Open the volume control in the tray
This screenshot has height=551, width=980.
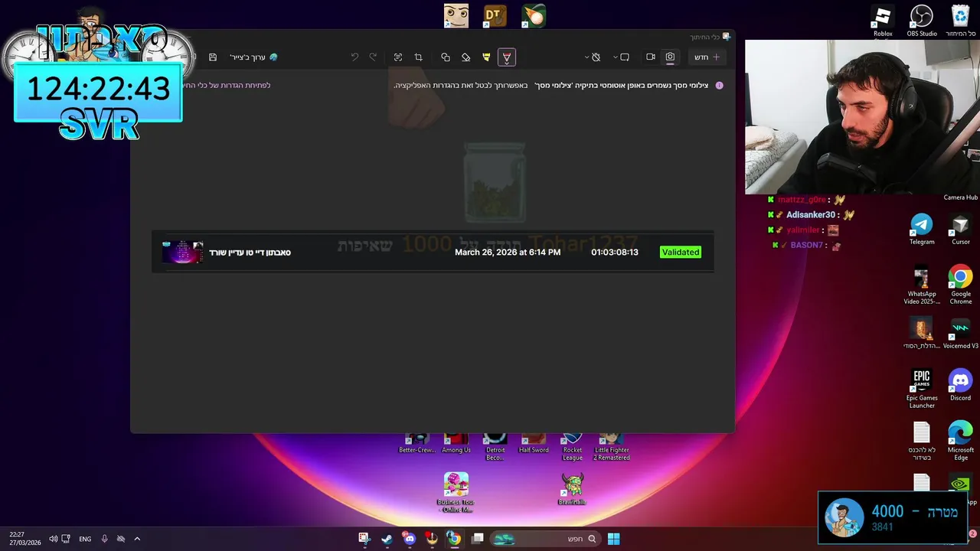click(53, 539)
